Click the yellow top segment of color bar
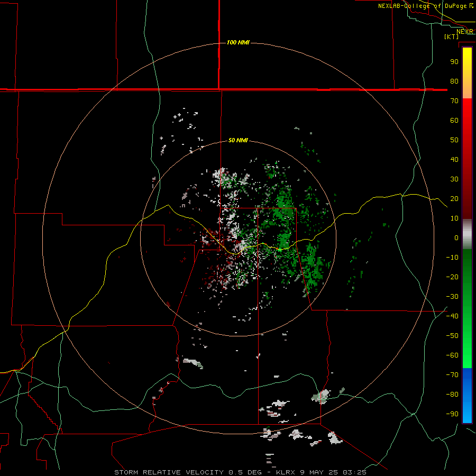 pyautogui.click(x=467, y=73)
